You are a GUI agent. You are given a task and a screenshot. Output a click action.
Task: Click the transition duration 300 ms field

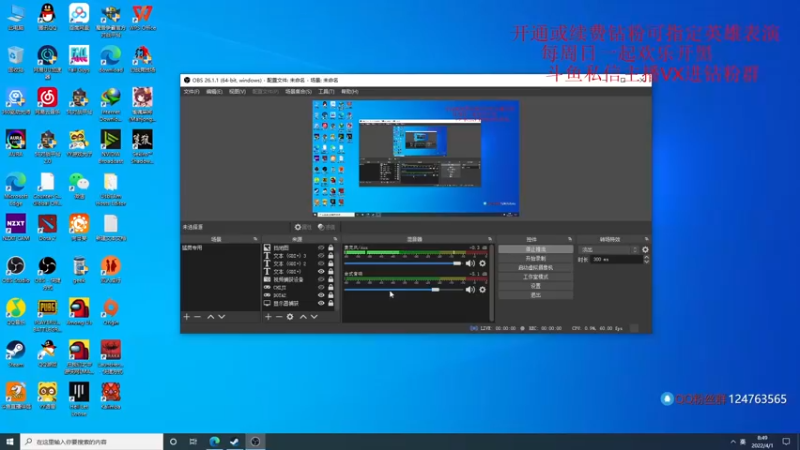tap(616, 259)
